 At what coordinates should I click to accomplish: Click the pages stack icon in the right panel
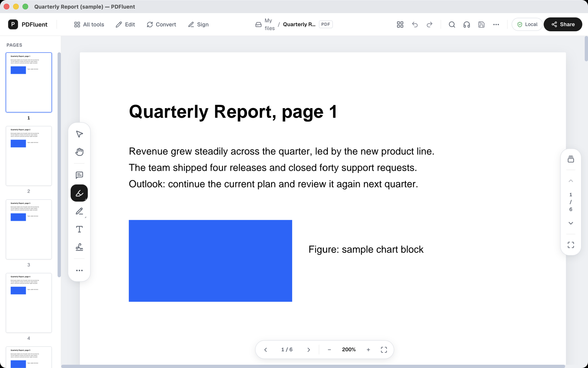(x=571, y=159)
